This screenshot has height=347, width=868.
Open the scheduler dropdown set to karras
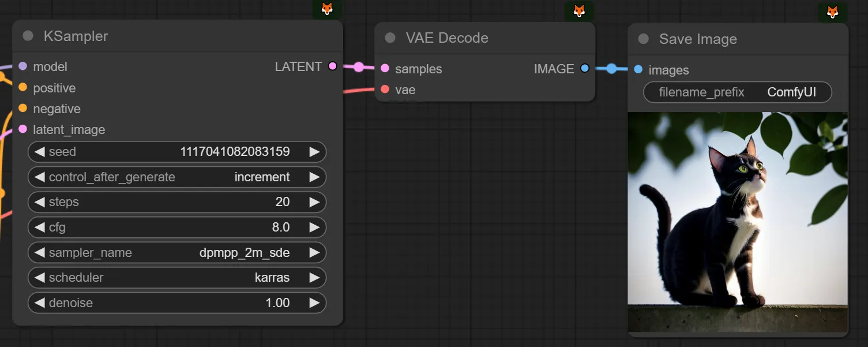tap(176, 278)
